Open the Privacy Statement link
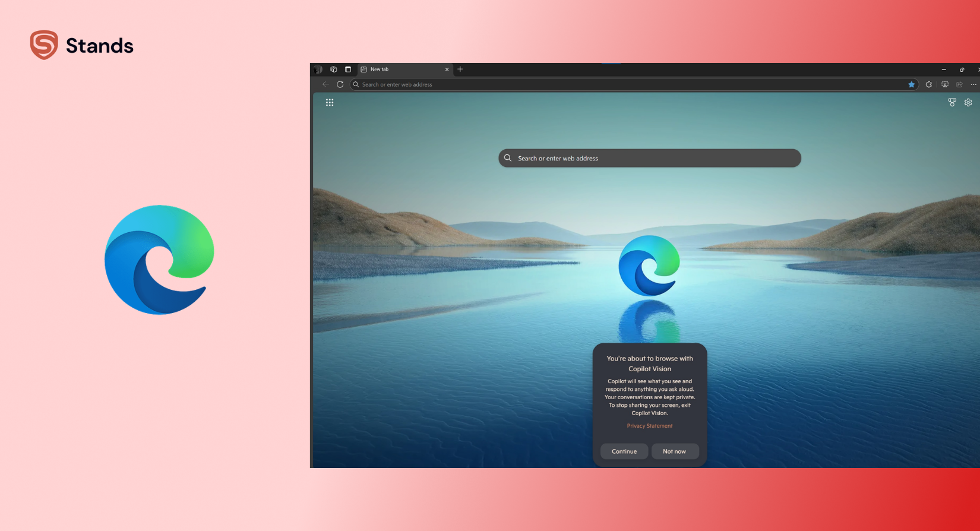This screenshot has height=531, width=980. [650, 426]
